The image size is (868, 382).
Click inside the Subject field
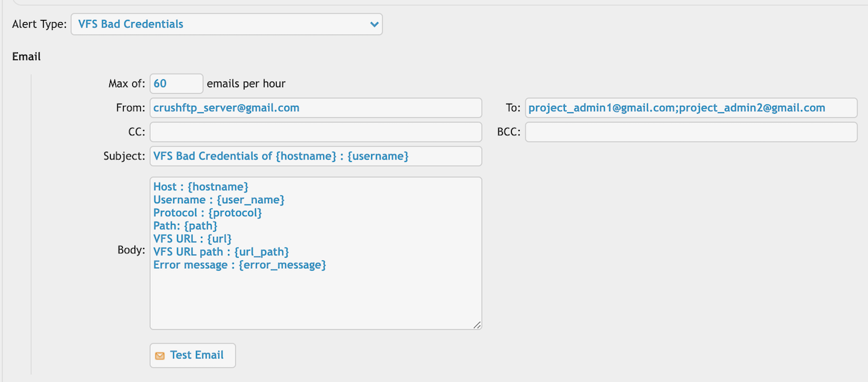(x=315, y=156)
